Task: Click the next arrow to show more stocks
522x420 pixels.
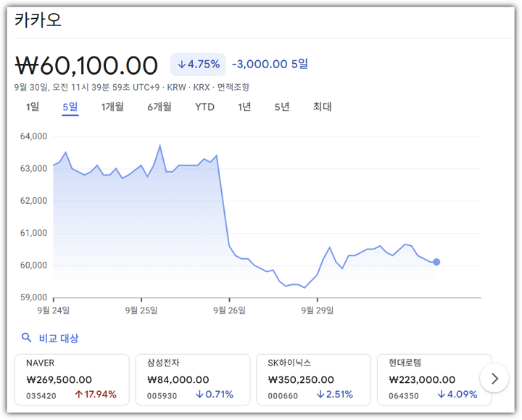Action: pyautogui.click(x=494, y=379)
